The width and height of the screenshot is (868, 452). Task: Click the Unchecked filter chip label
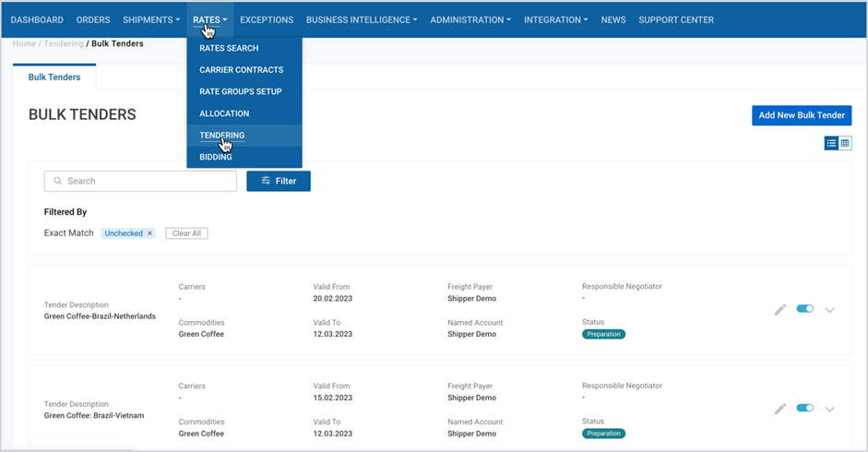124,233
